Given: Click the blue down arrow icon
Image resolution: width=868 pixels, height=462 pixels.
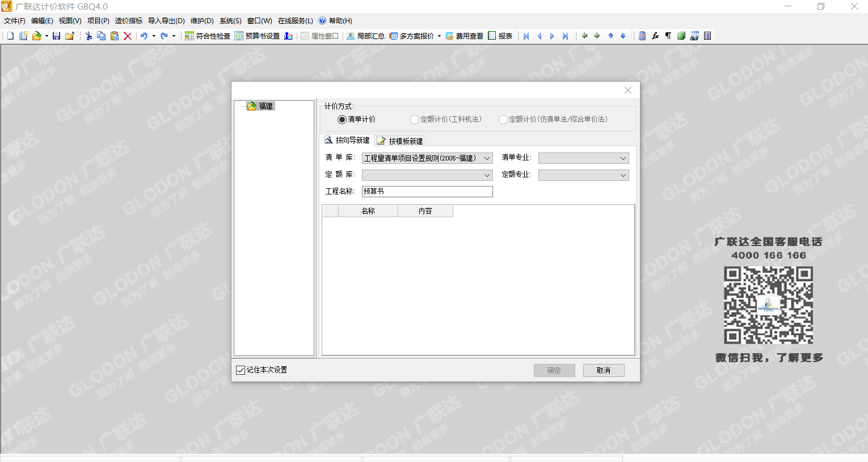Looking at the screenshot, I should click(x=623, y=36).
